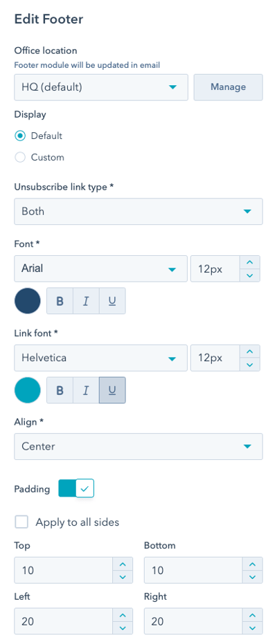The height and width of the screenshot is (644, 277).
Task: Disable underline for the Link font
Action: coord(112,390)
